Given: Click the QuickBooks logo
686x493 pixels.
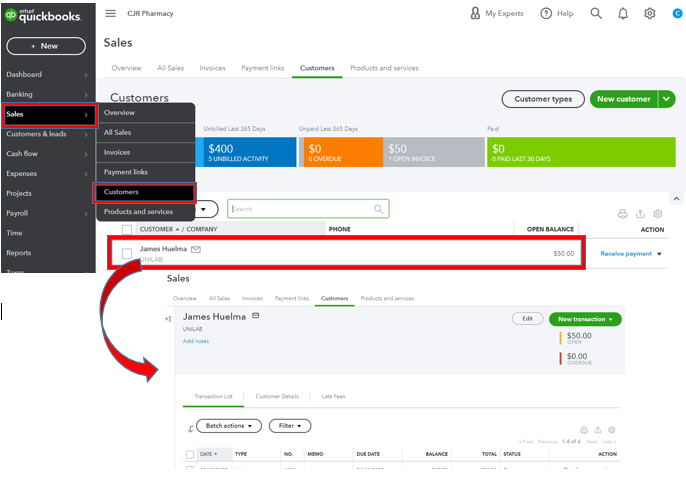Looking at the screenshot, I should coord(43,16).
